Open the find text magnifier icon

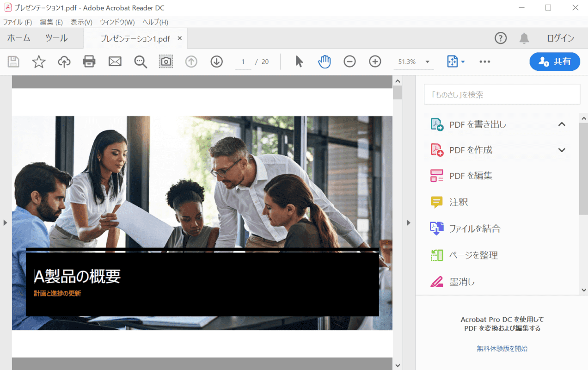pyautogui.click(x=141, y=62)
